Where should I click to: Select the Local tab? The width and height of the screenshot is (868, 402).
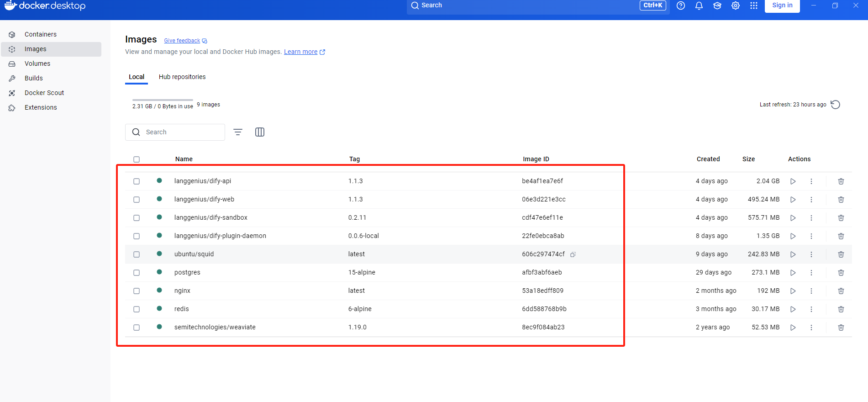point(137,77)
